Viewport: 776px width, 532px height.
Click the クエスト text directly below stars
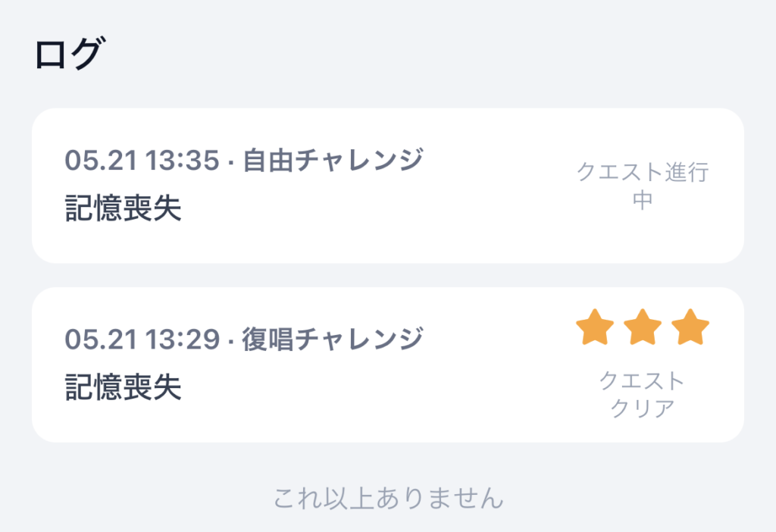tap(643, 380)
